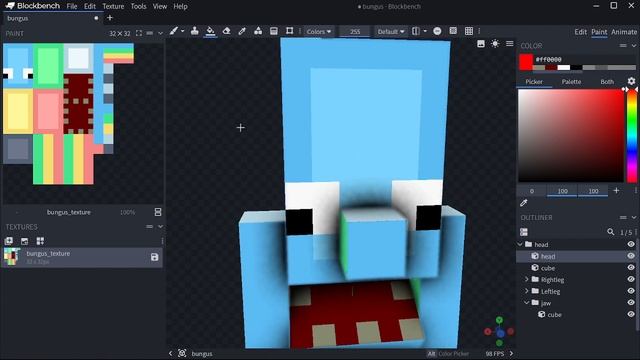
Task: Click the import texture icon
Action: [x=24, y=241]
